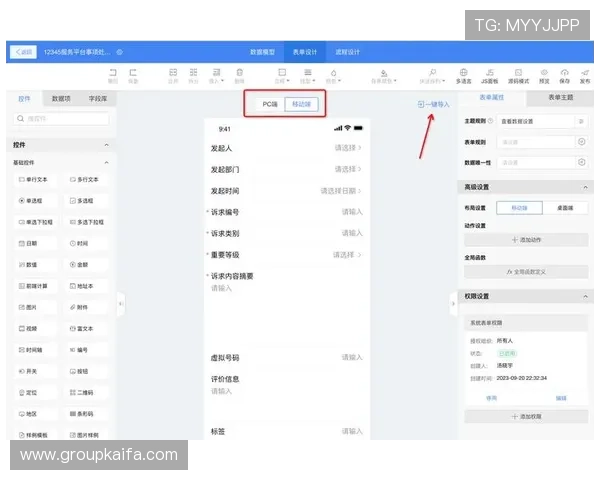Switch canvas to PC端 view

(270, 104)
